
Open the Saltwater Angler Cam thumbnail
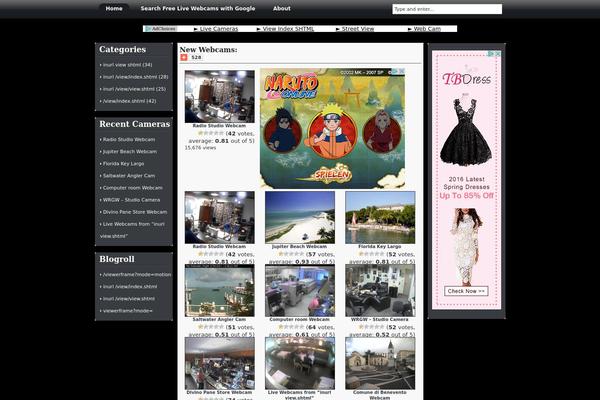(219, 290)
